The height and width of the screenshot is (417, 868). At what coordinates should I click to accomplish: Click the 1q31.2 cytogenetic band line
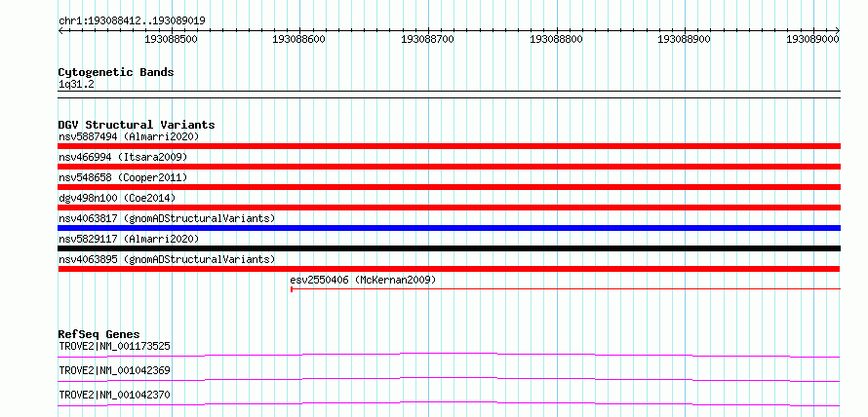coord(449,95)
